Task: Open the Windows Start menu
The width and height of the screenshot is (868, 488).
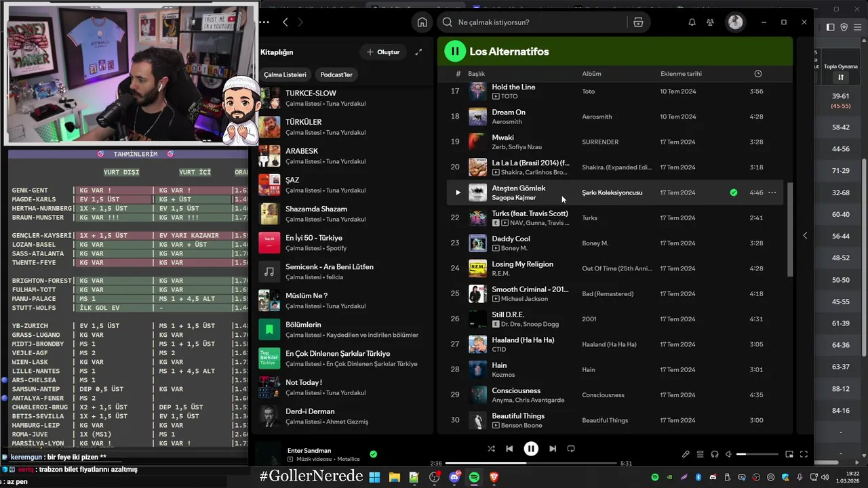Action: coord(374,477)
